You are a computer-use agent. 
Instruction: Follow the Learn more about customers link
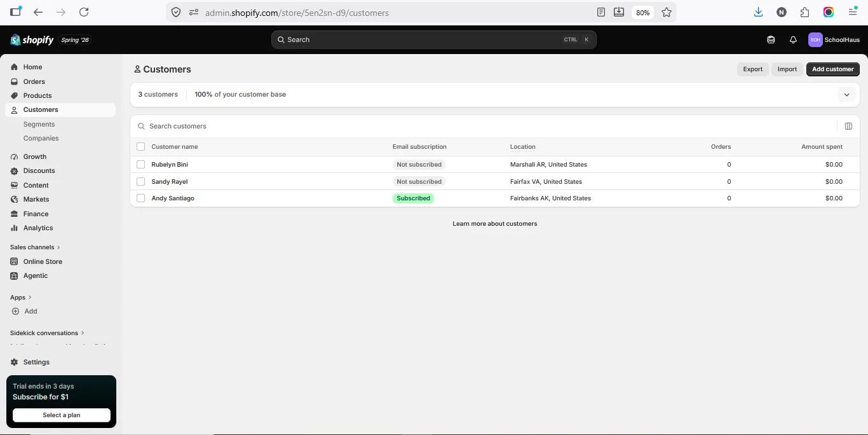(495, 224)
